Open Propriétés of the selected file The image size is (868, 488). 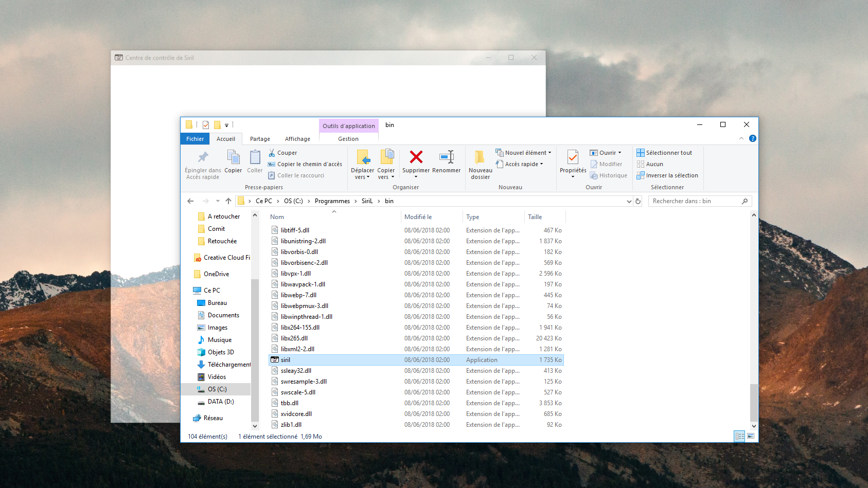coord(573,157)
